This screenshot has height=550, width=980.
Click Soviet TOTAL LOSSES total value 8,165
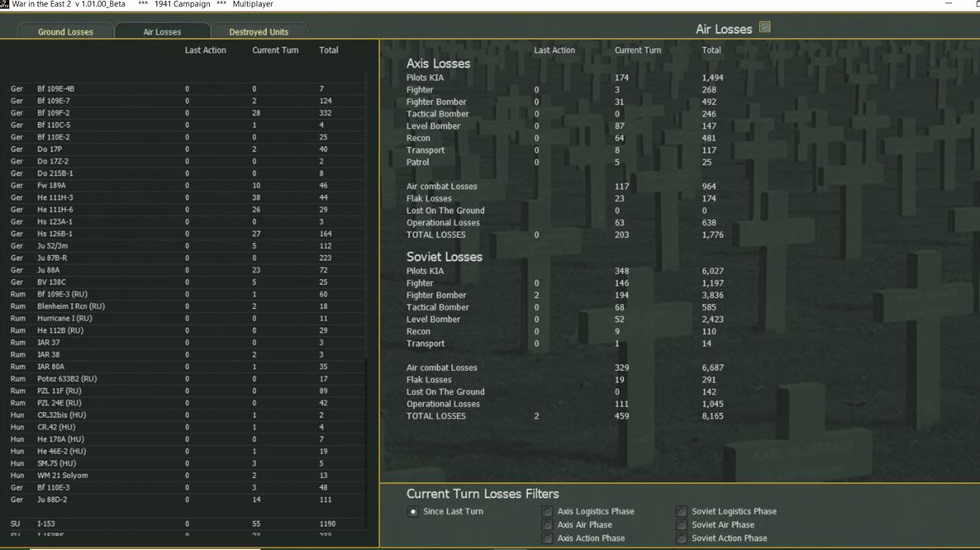click(712, 415)
